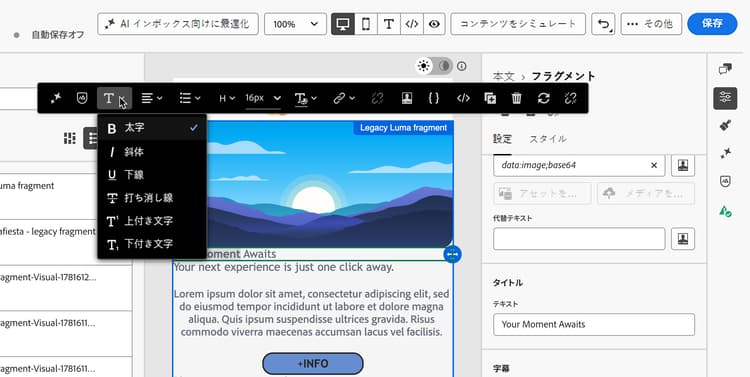Click the AI sparkle icon in black toolbar

click(56, 98)
